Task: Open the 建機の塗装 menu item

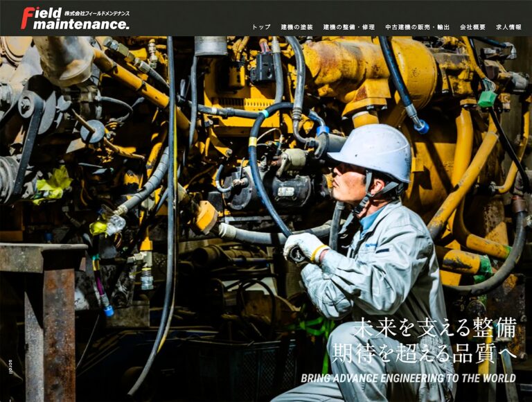Action: click(x=296, y=27)
